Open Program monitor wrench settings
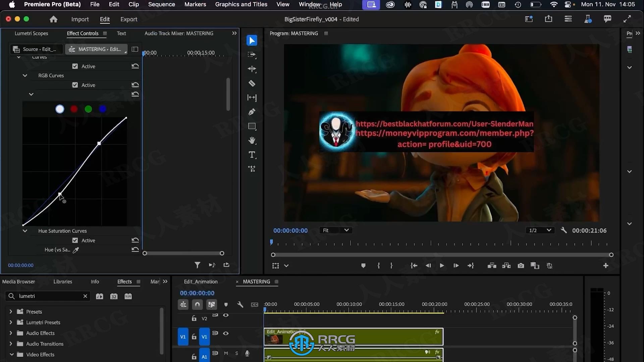This screenshot has width=644, height=362. pyautogui.click(x=564, y=230)
